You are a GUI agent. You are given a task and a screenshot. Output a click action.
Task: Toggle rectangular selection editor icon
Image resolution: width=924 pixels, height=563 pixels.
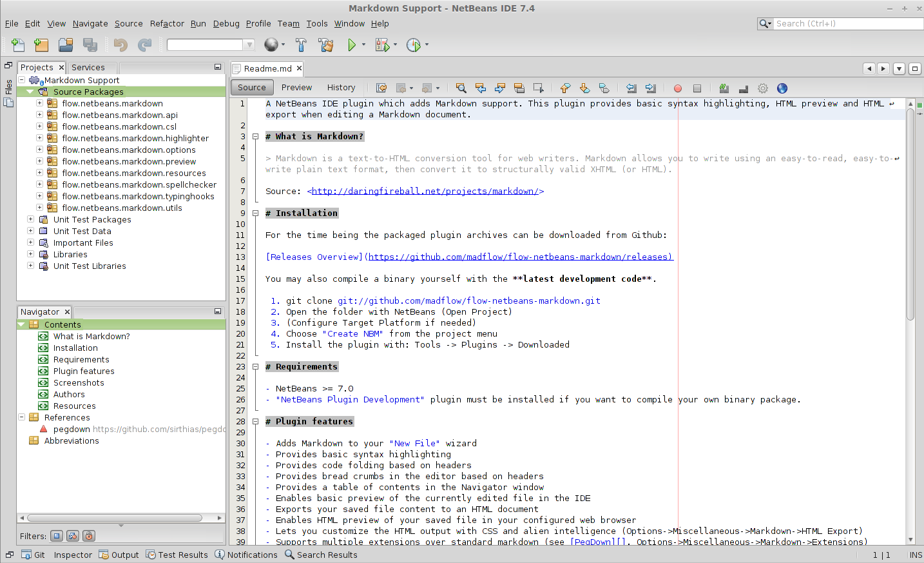point(539,88)
